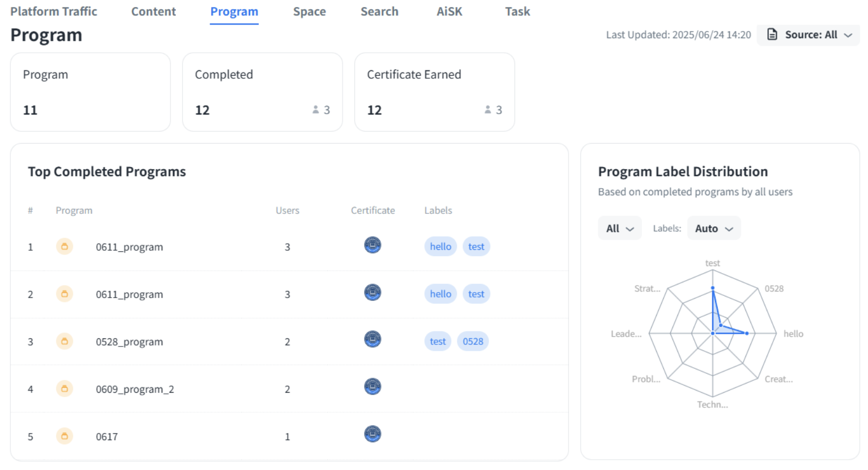Click the test axis point on radar chart

(713, 288)
